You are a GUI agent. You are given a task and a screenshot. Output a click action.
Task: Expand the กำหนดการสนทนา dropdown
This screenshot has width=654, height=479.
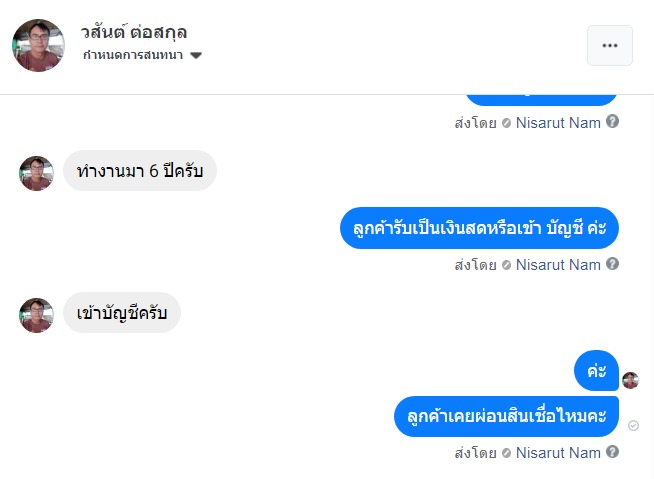pos(196,55)
